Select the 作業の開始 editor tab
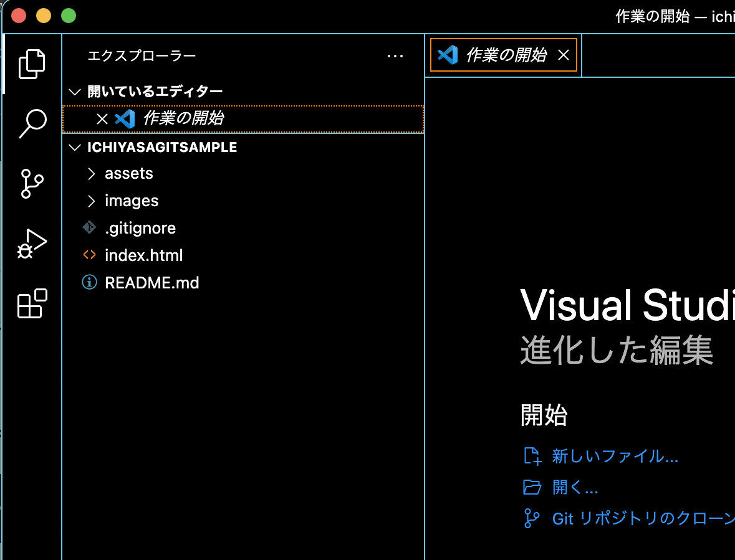Screen dimensions: 735x560 pos(504,55)
